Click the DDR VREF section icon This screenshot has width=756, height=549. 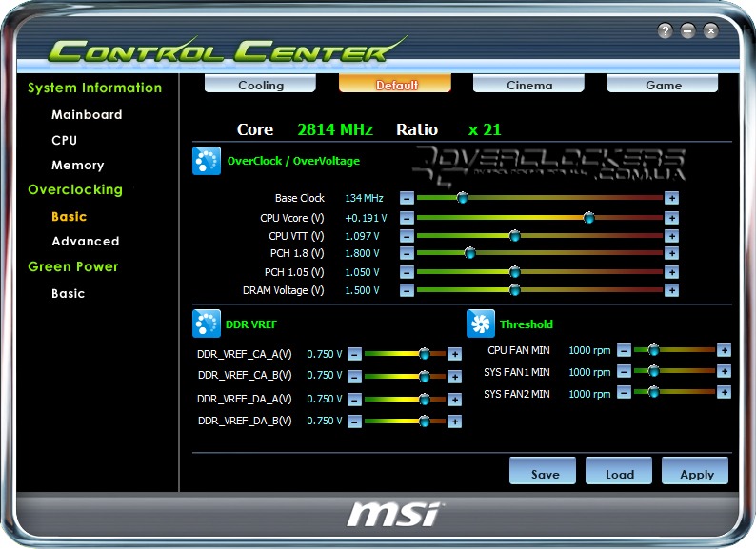[207, 324]
